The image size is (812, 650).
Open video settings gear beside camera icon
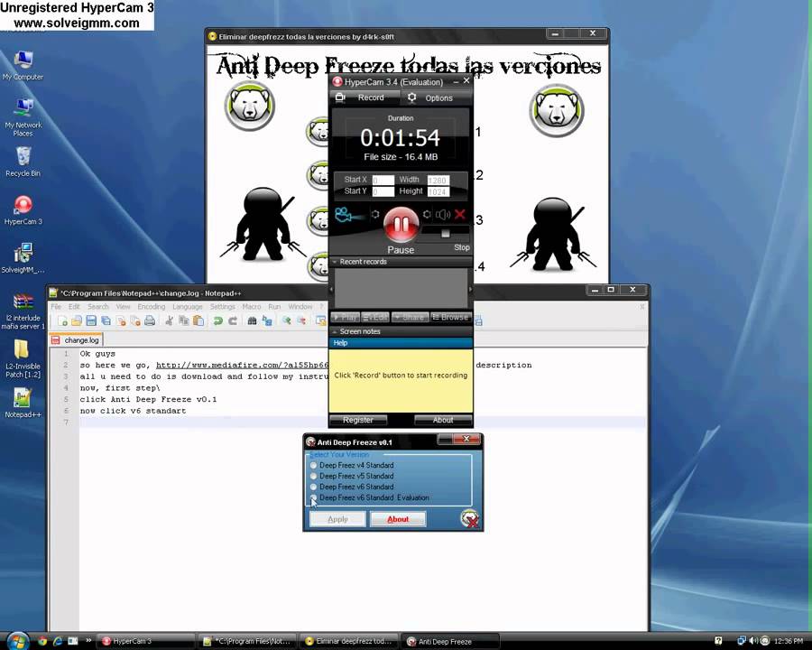[375, 214]
